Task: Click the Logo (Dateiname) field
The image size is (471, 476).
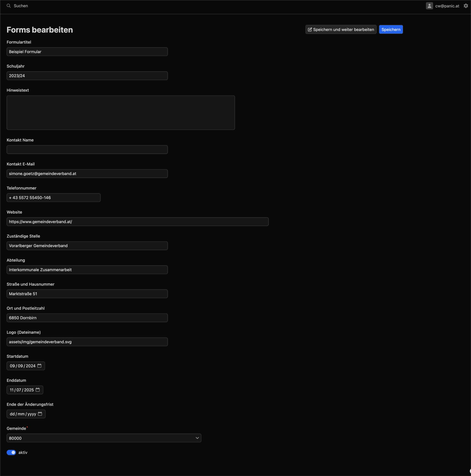Action: (87, 342)
